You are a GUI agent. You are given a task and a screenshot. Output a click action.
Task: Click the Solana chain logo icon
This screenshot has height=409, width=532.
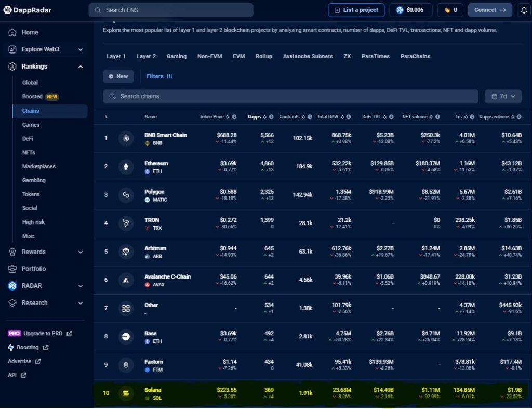coord(125,393)
